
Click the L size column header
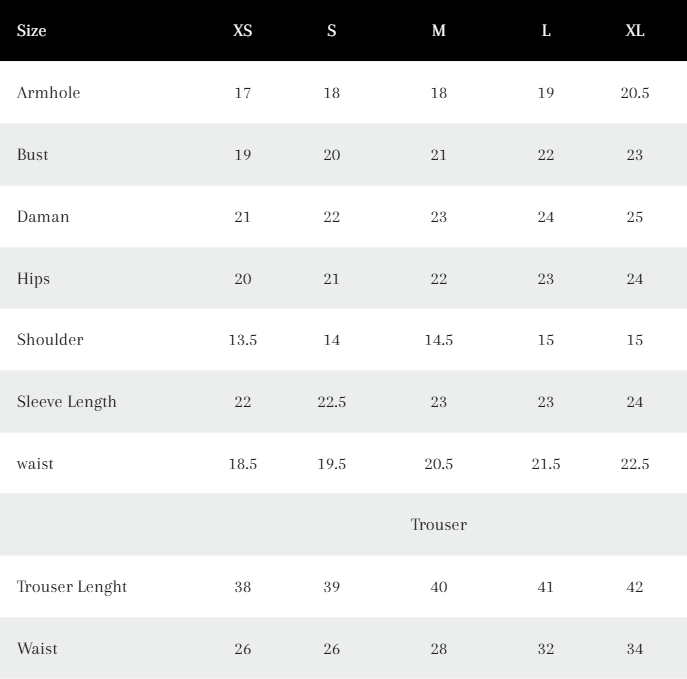pyautogui.click(x=546, y=31)
